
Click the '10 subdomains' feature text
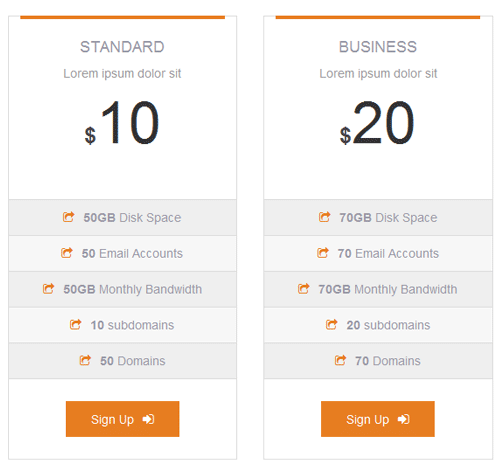(x=132, y=325)
